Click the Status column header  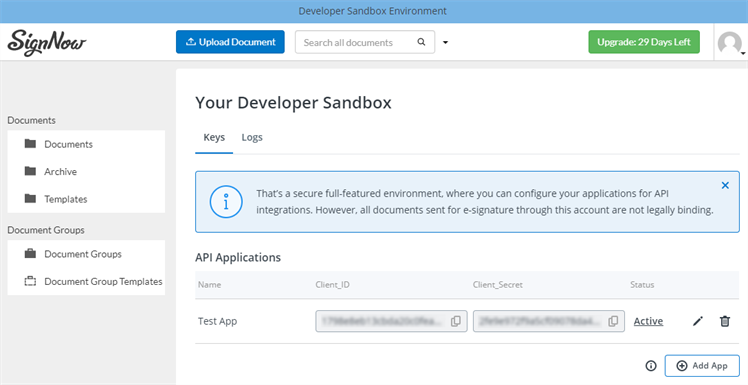[642, 285]
